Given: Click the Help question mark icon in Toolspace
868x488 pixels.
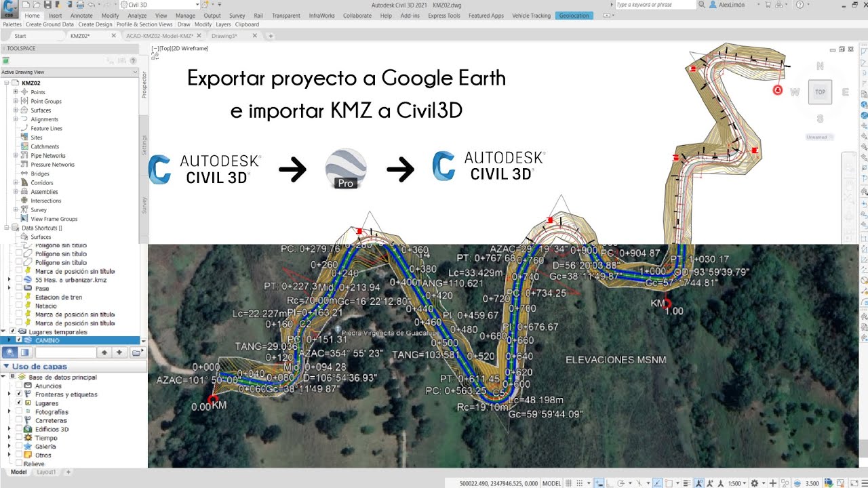Looking at the screenshot, I should [x=133, y=60].
